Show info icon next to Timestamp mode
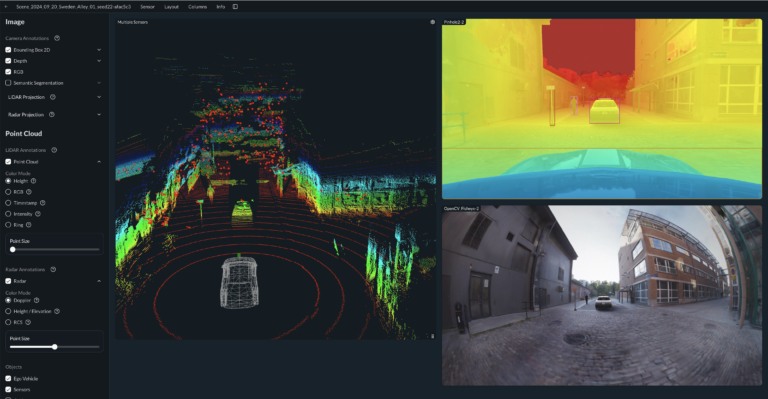Image resolution: width=768 pixels, height=399 pixels. [x=43, y=203]
